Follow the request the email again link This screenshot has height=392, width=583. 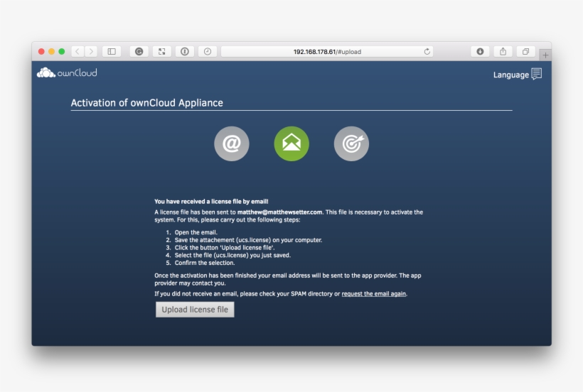click(374, 293)
